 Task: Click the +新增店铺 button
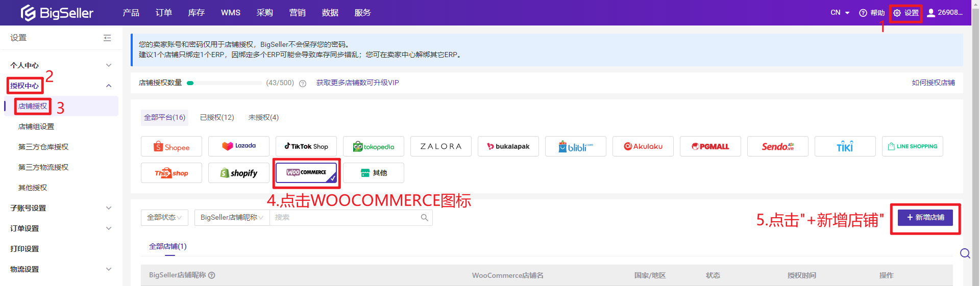click(x=925, y=218)
